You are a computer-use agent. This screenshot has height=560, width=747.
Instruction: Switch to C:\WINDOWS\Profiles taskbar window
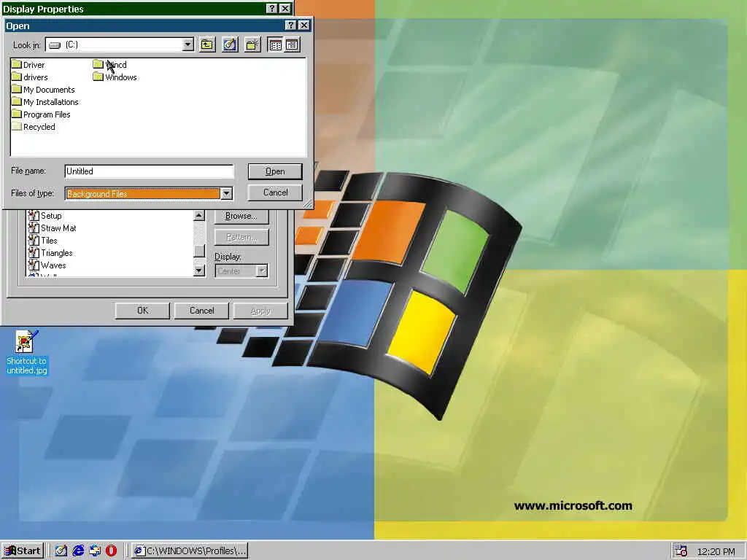(x=190, y=551)
